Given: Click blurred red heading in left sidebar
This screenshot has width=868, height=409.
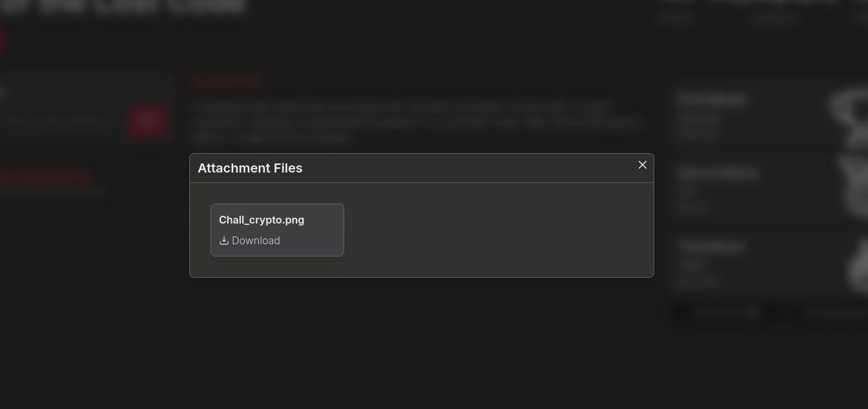Looking at the screenshot, I should (44, 176).
